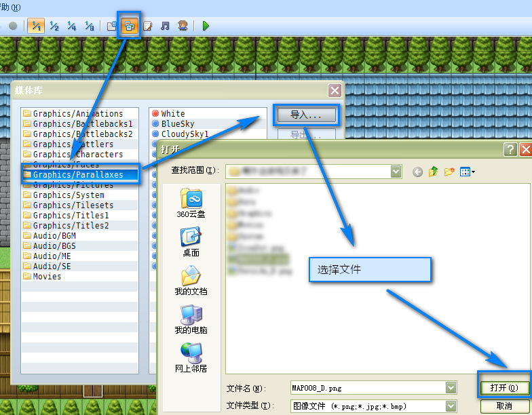Expand the 文件类型 dropdown arrow

point(451,406)
